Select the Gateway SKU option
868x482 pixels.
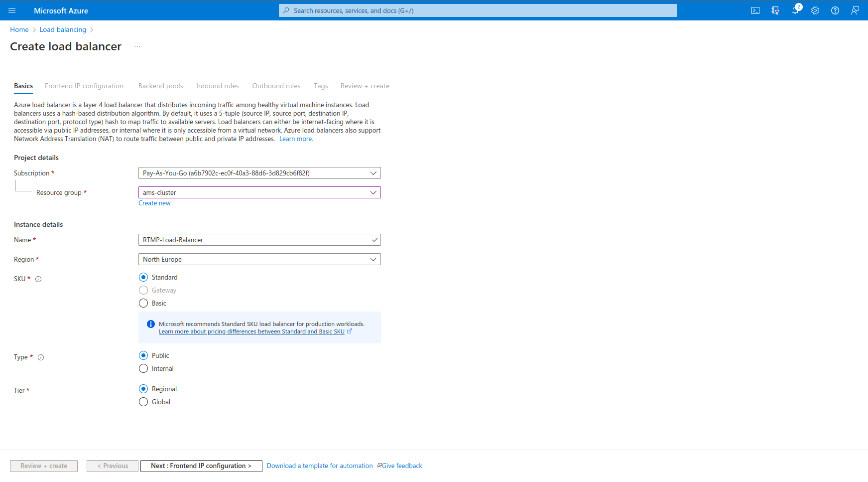point(143,290)
